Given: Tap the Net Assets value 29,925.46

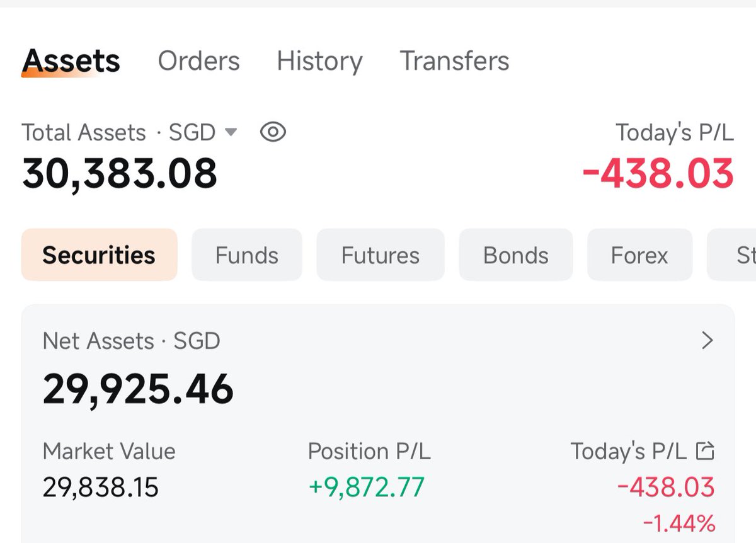Looking at the screenshot, I should tap(138, 389).
